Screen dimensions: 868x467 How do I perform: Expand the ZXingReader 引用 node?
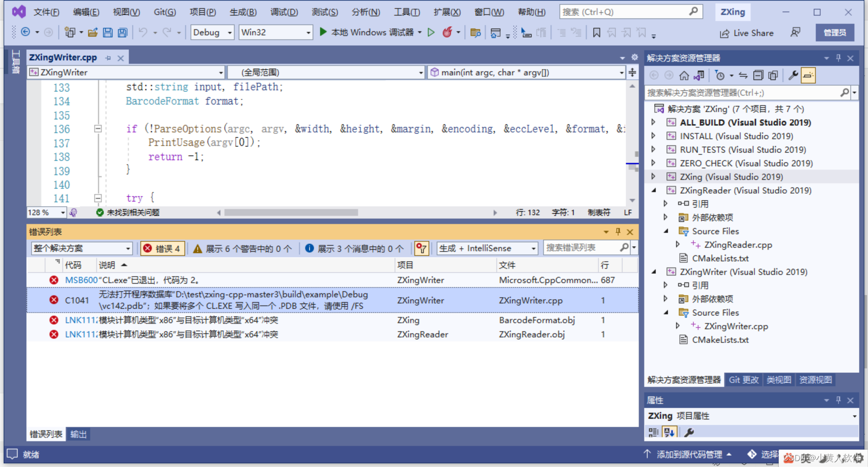tap(665, 203)
